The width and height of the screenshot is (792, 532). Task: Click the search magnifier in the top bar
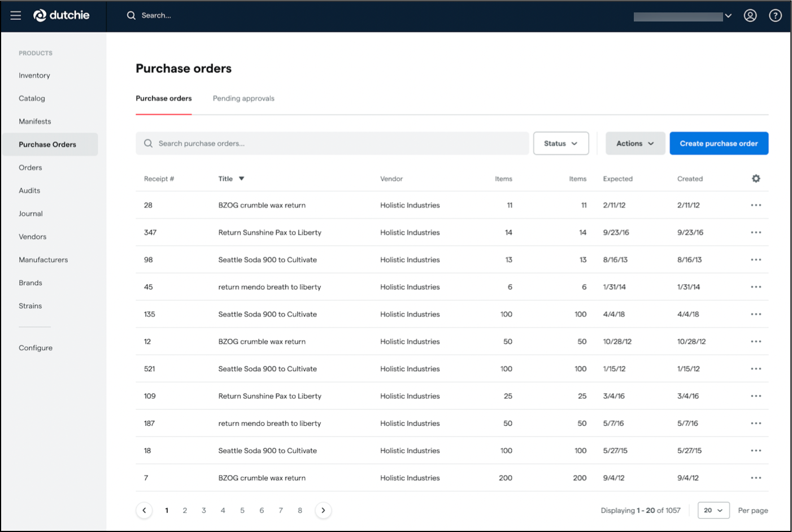(131, 15)
